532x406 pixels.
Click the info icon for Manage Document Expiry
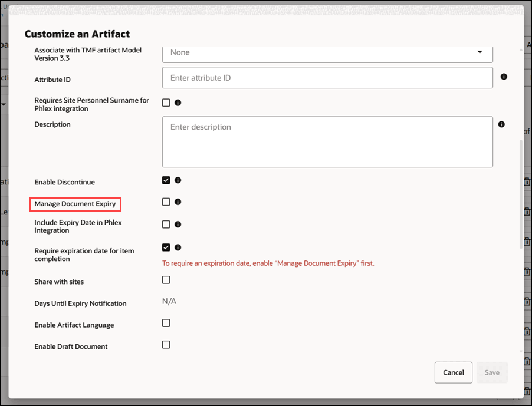tap(178, 200)
